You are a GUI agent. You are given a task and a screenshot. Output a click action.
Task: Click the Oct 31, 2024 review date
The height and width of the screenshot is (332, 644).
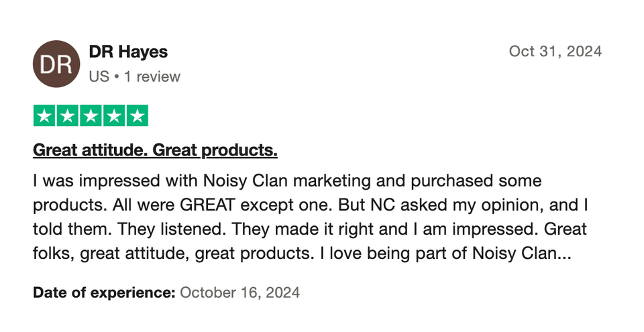click(555, 52)
